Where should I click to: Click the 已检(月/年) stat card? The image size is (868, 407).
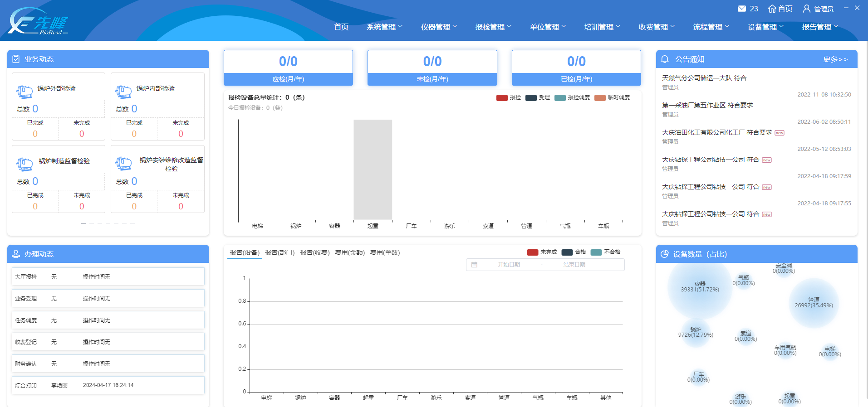(576, 68)
